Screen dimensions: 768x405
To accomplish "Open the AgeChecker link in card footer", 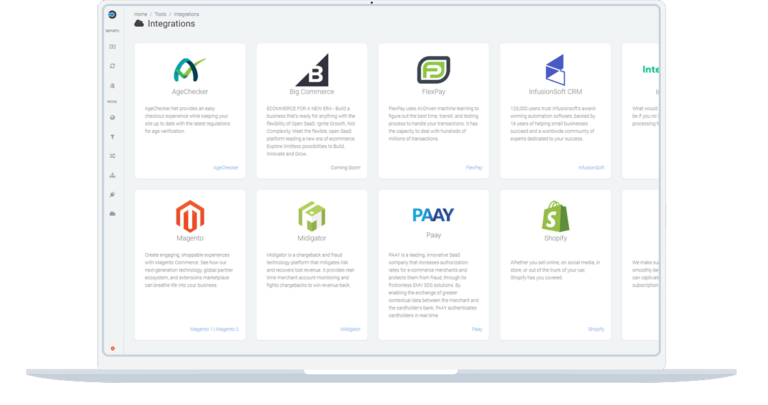I will tap(227, 167).
